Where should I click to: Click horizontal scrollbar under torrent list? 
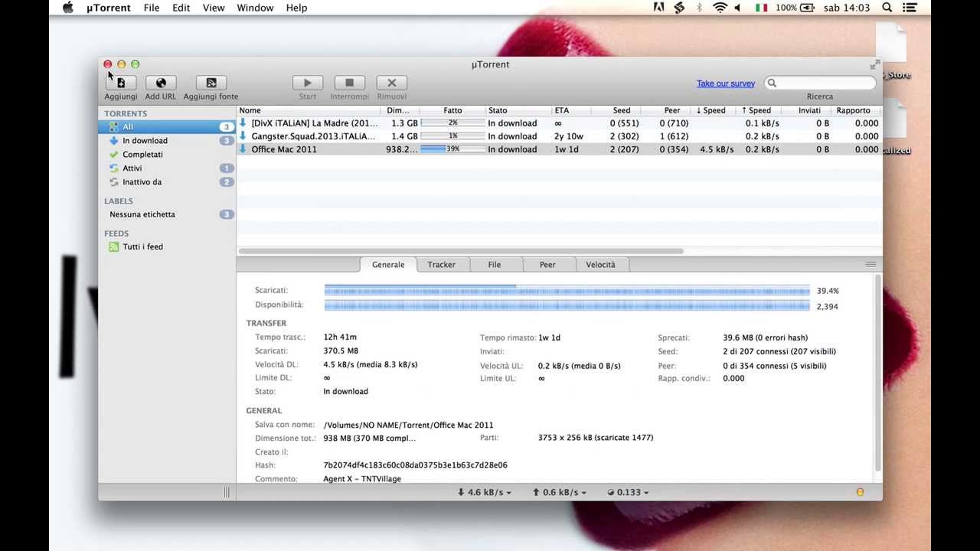click(x=461, y=251)
